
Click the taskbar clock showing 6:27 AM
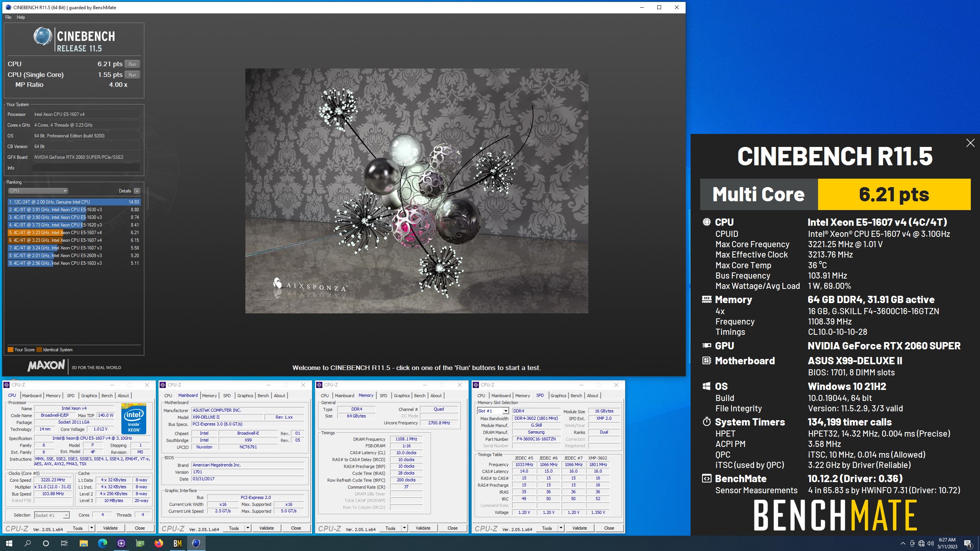pyautogui.click(x=947, y=543)
